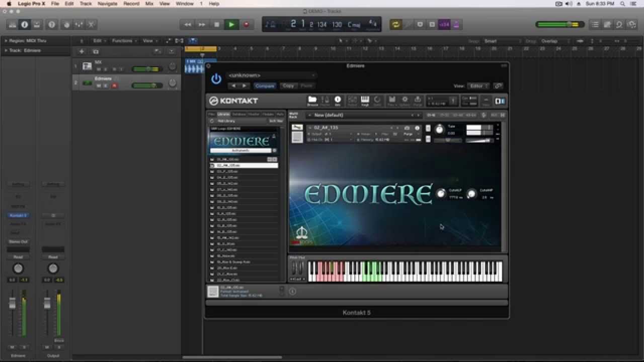Open Kontakt Options gear icon
644x362 pixels.
click(405, 101)
